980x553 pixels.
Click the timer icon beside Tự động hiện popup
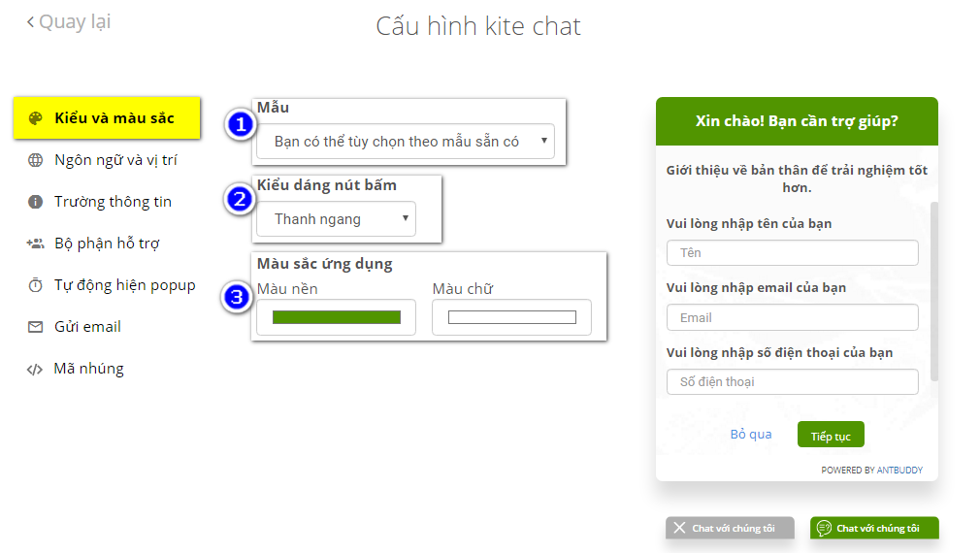[36, 285]
